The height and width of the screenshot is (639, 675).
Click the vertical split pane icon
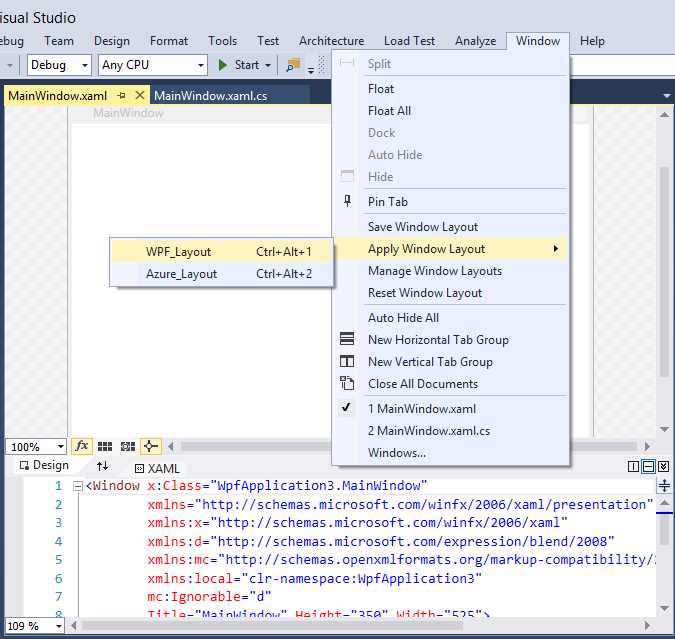click(x=633, y=466)
